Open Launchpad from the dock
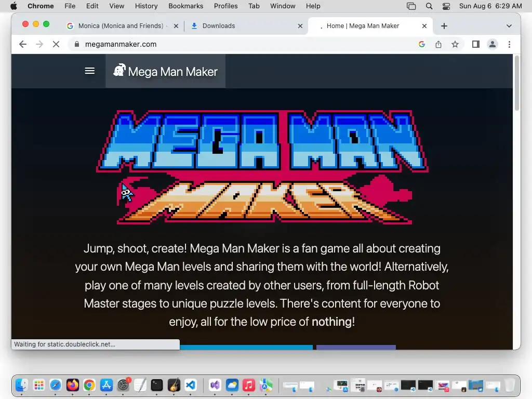 (38, 385)
